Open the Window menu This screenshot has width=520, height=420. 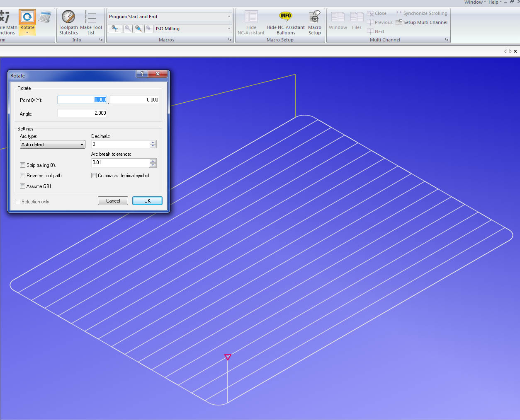(x=475, y=2)
